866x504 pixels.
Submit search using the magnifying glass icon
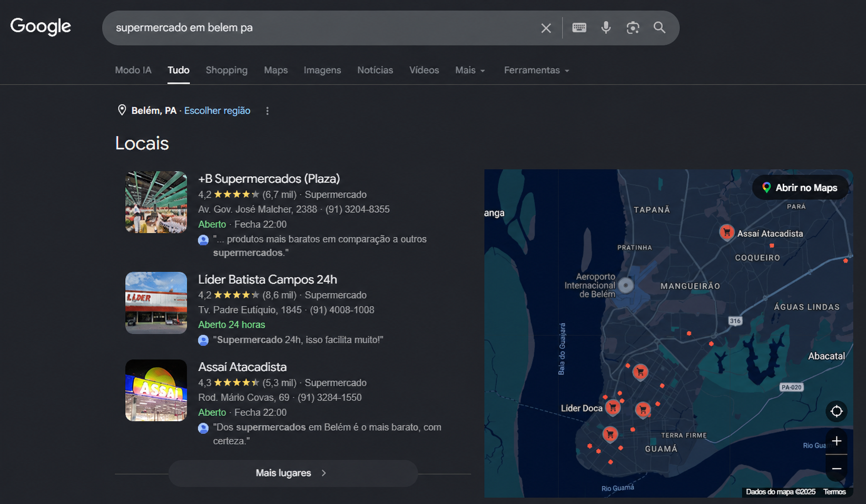[x=660, y=27]
